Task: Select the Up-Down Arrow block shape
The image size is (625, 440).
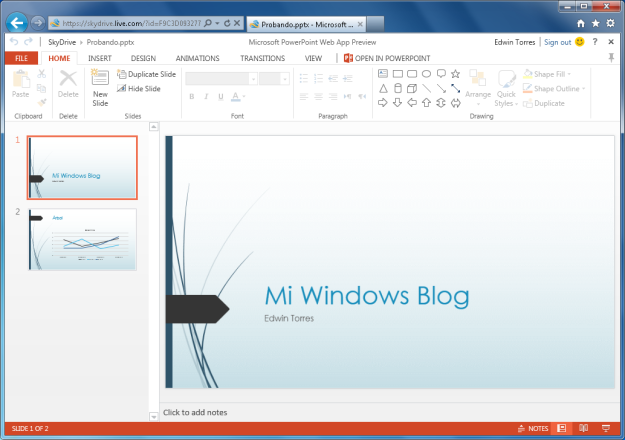Action: pyautogui.click(x=441, y=103)
